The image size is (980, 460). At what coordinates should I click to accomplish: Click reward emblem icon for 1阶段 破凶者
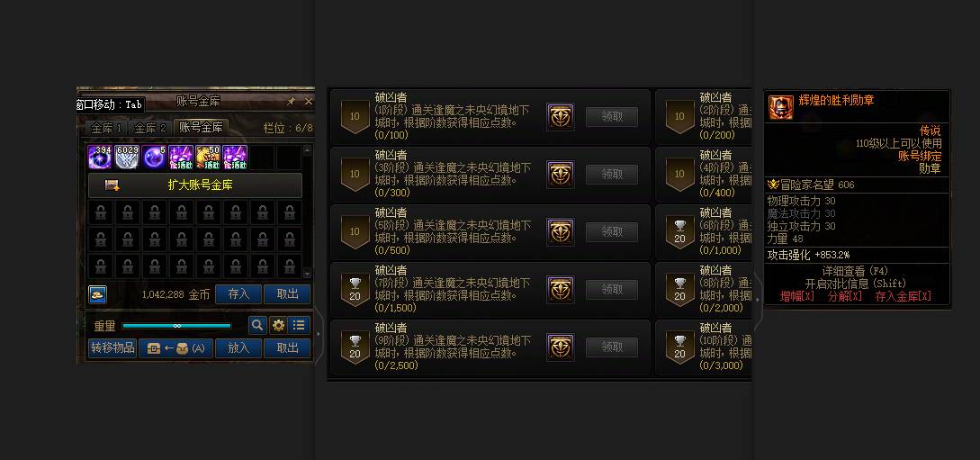coord(561,117)
